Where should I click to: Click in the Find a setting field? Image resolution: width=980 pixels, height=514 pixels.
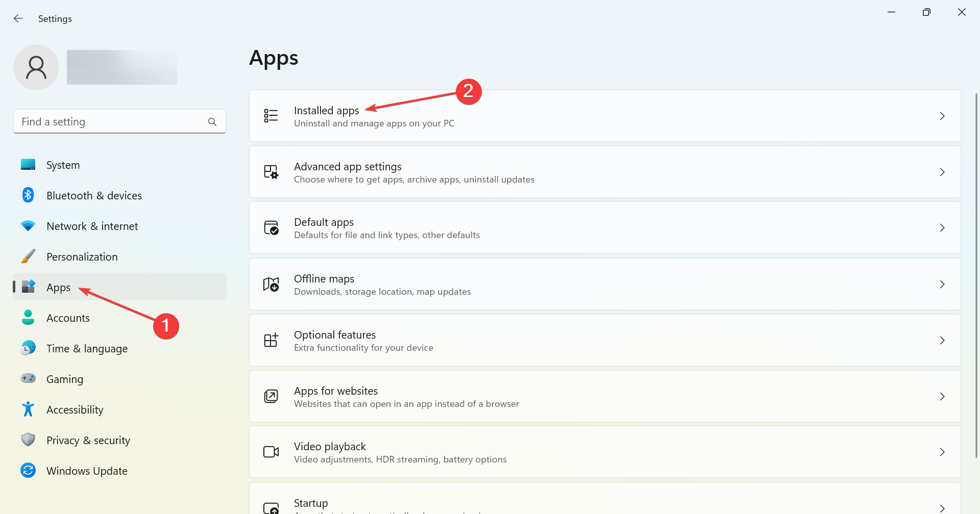pyautogui.click(x=119, y=121)
